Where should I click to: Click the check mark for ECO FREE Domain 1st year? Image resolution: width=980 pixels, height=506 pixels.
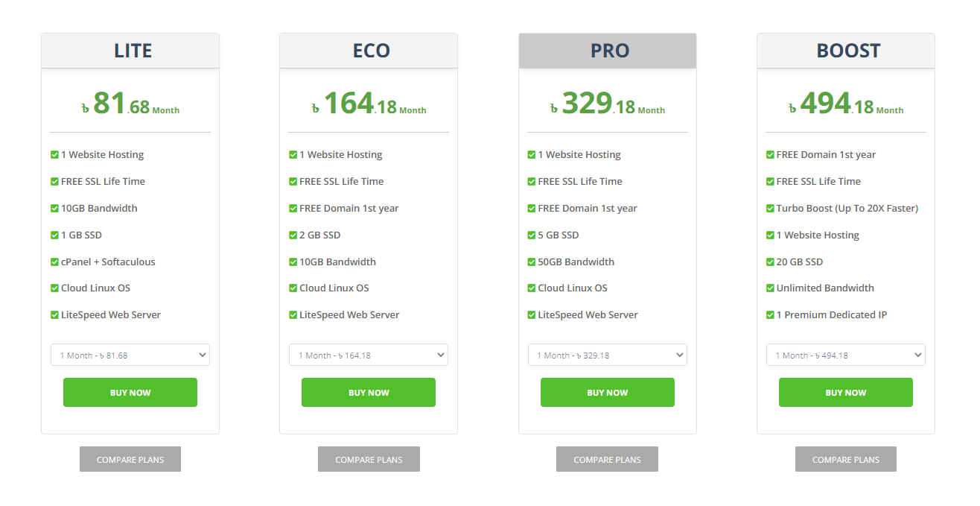293,208
